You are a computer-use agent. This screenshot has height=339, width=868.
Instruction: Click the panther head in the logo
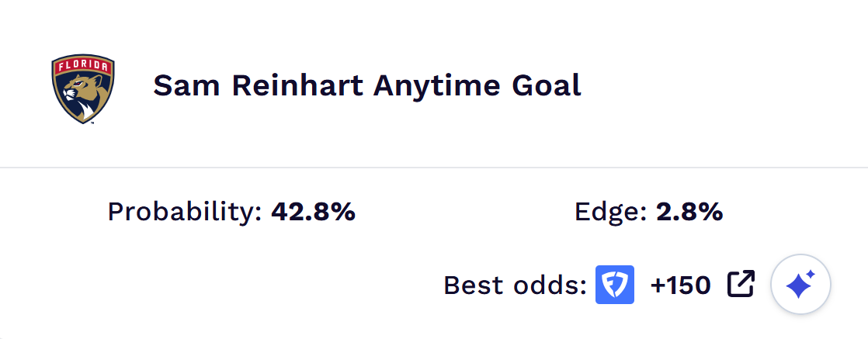tap(79, 95)
